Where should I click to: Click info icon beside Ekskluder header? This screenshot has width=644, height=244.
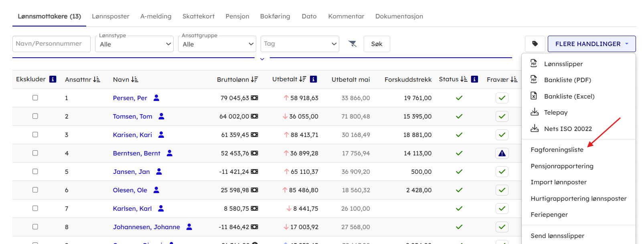[53, 79]
